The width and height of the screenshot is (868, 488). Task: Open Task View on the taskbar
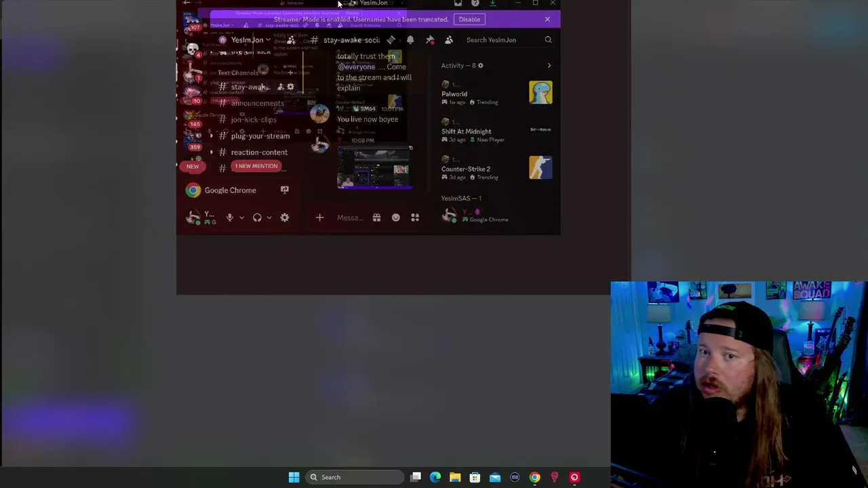coord(416,477)
